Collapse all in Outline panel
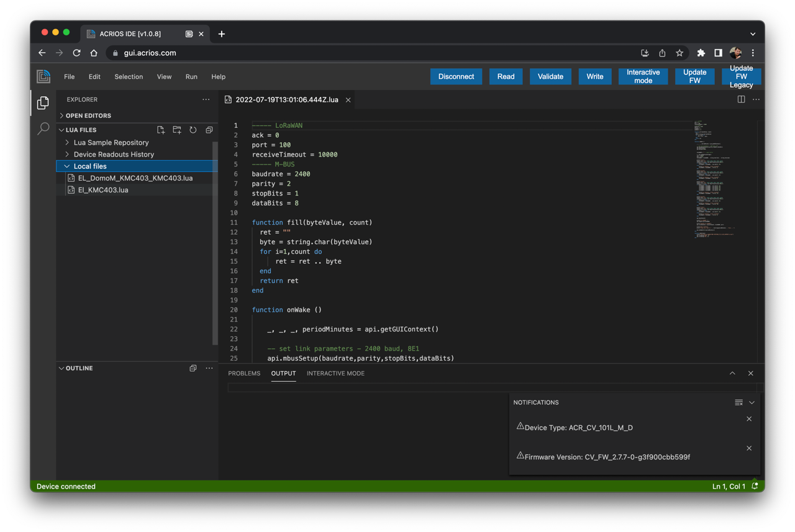Image resolution: width=795 pixels, height=532 pixels. click(193, 368)
